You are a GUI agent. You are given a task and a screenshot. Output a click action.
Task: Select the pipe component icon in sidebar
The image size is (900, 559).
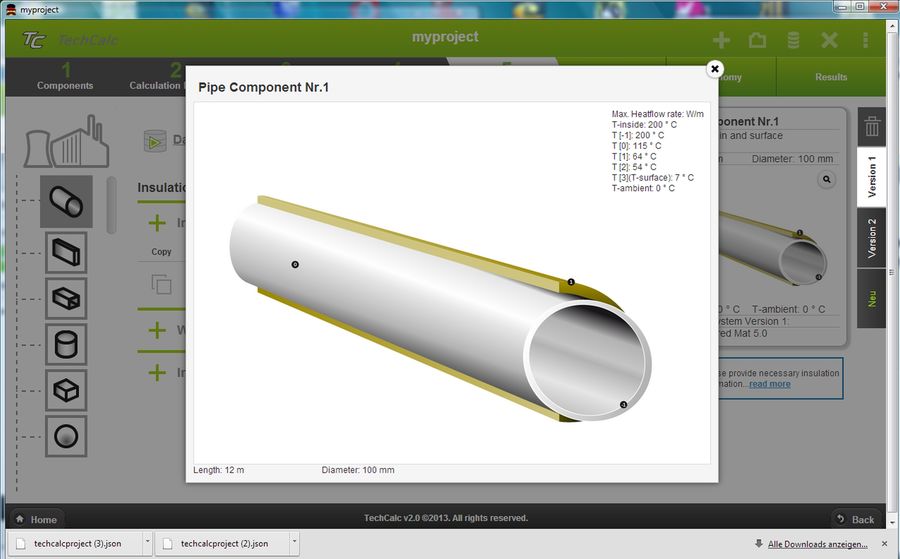tap(66, 201)
